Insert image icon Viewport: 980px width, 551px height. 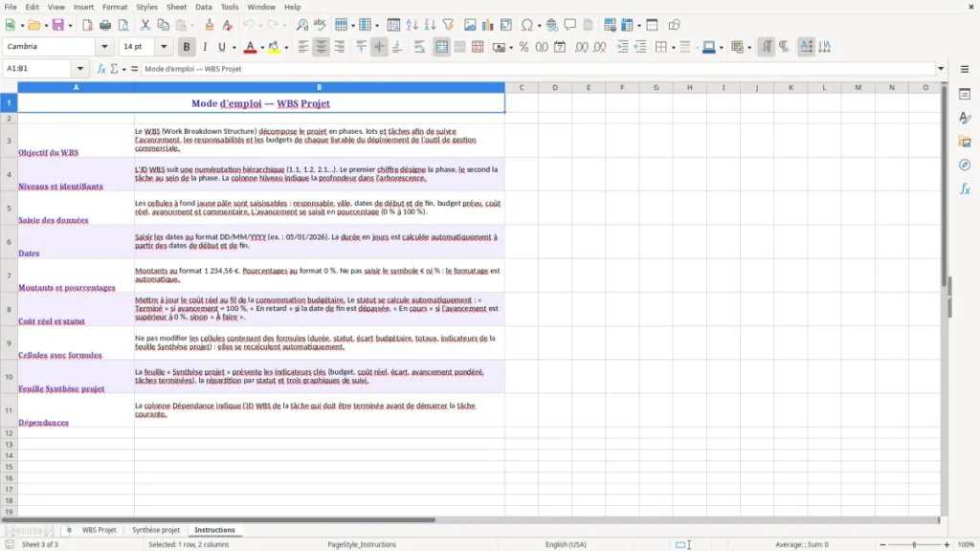[x=470, y=25]
